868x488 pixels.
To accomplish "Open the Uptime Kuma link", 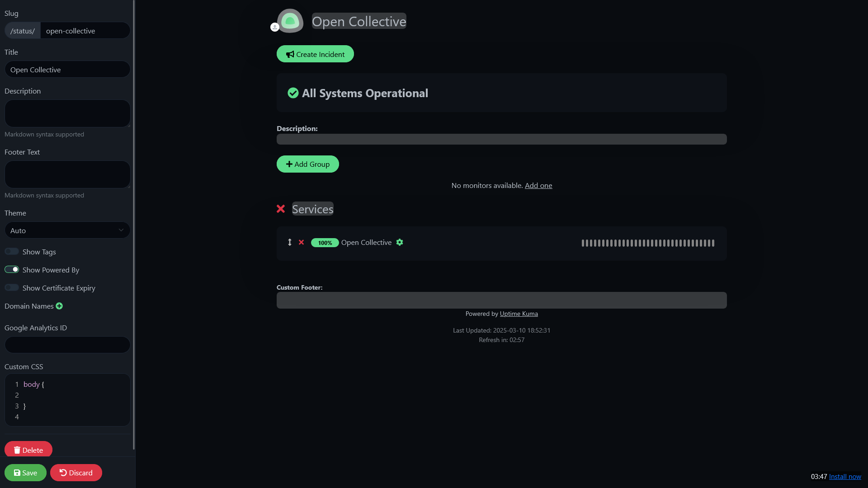I will pos(519,314).
